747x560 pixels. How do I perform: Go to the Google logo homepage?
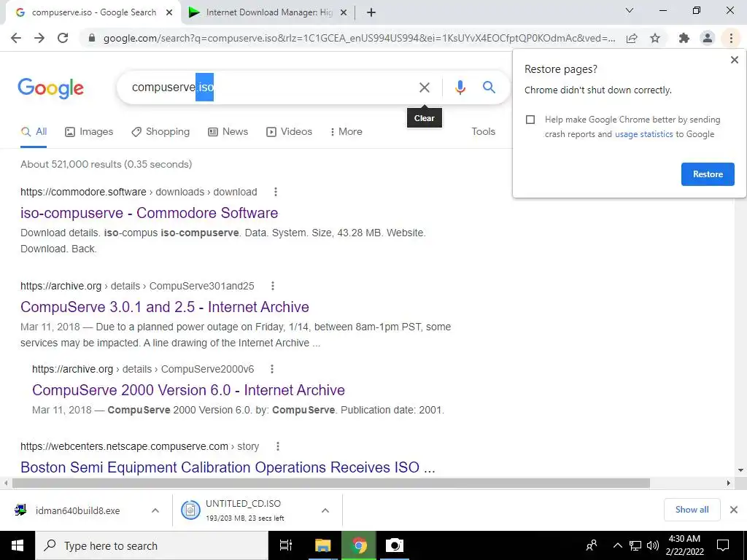point(50,88)
